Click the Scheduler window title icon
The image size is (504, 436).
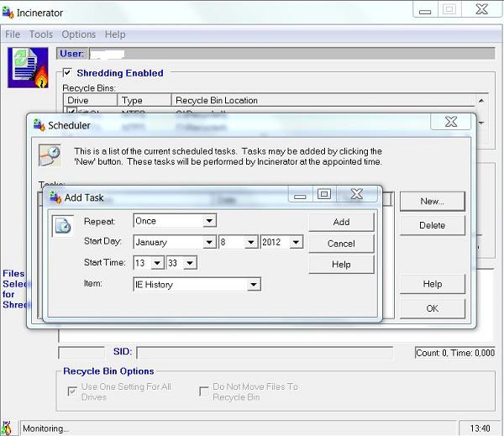[x=39, y=125]
